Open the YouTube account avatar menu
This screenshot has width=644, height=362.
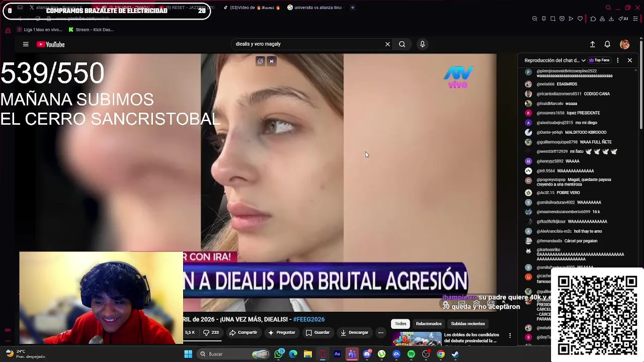coord(625,44)
